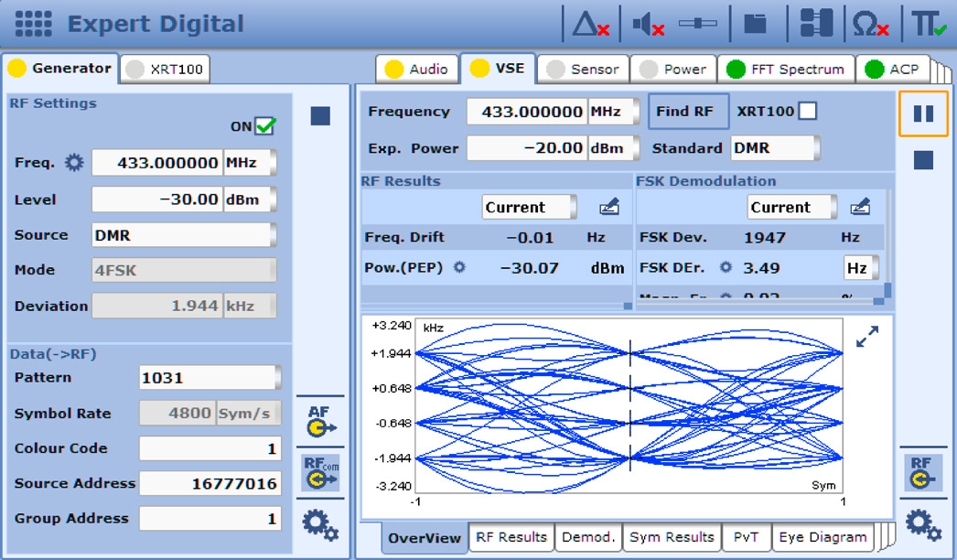
Task: Switch to the FFT Spectrum tab
Action: (x=785, y=70)
